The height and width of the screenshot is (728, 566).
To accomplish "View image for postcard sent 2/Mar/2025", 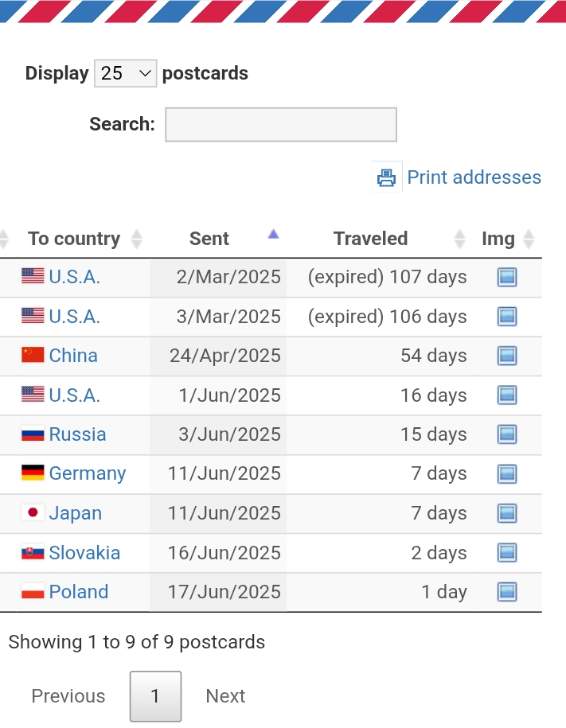I will click(507, 277).
